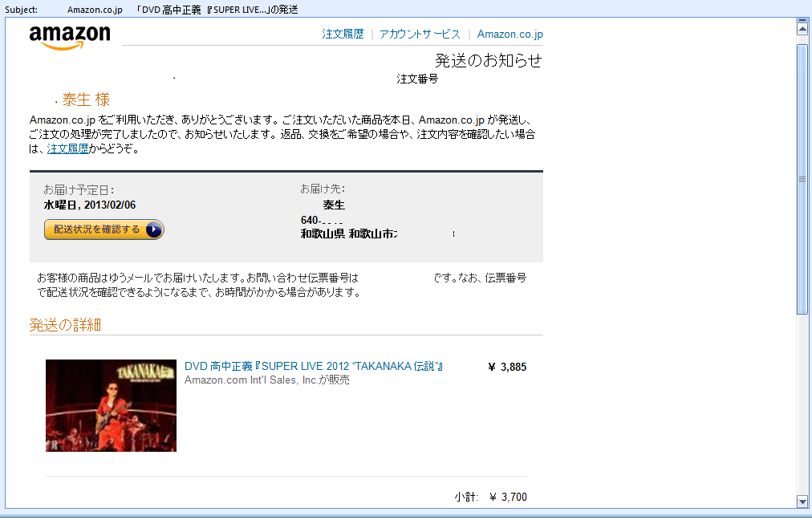
Task: Open the 注文履歴 header link
Action: pyautogui.click(x=343, y=35)
